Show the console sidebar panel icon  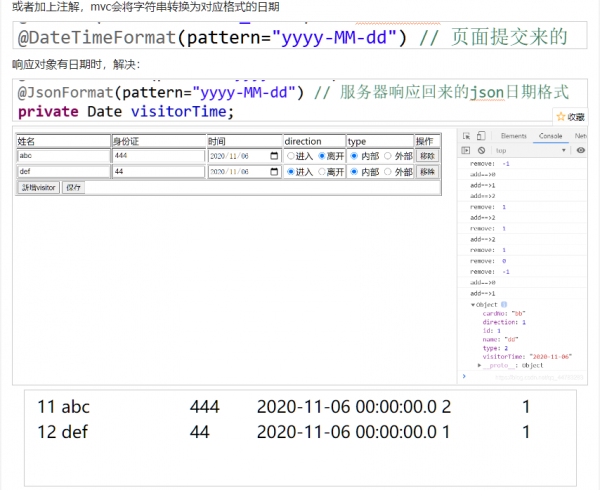(467, 150)
